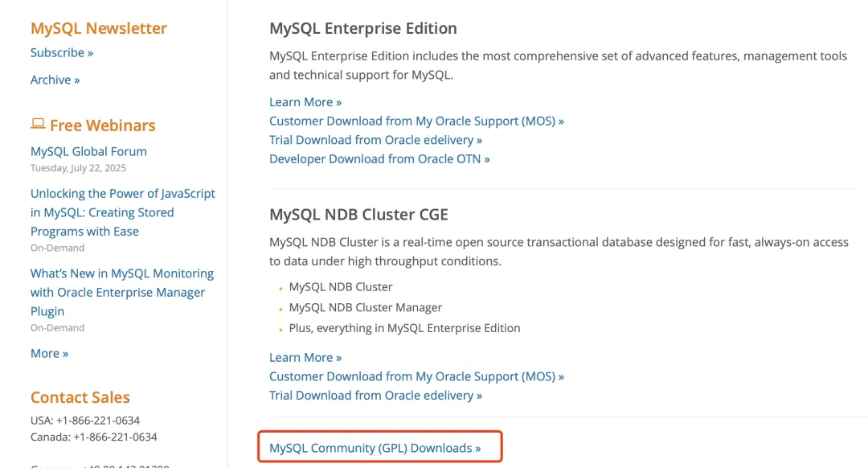
Task: Click the MySQL NDB Cluster CGE heading
Action: pos(358,215)
